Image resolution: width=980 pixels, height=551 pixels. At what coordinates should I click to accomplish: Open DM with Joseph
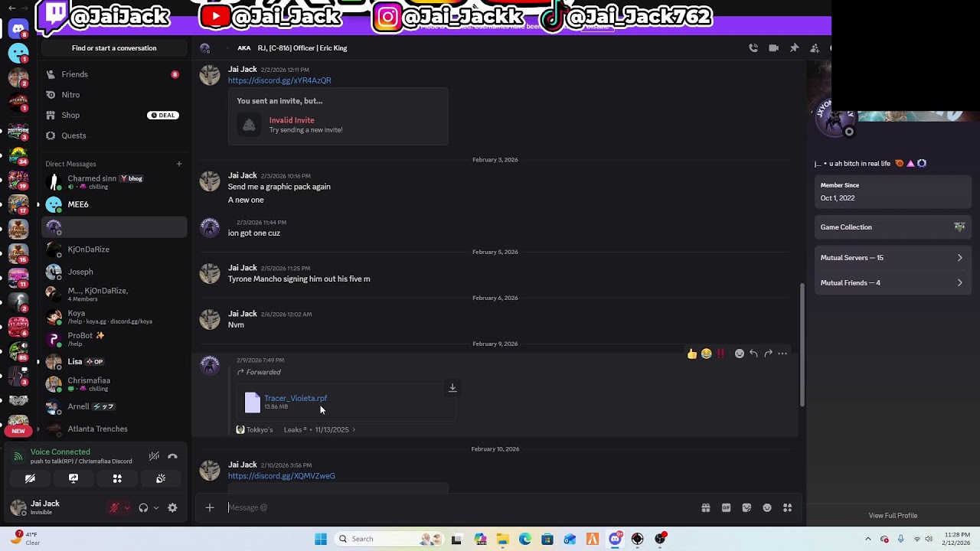pos(114,272)
